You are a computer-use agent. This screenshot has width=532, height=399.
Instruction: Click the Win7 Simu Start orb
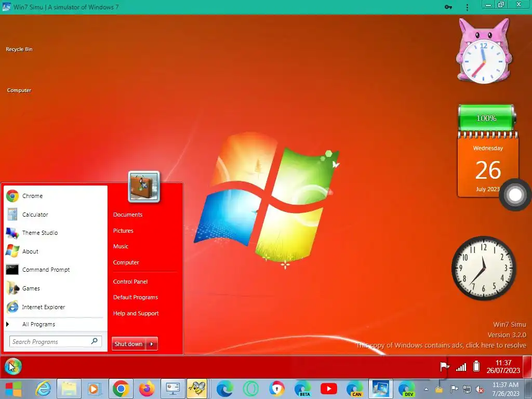coord(13,367)
